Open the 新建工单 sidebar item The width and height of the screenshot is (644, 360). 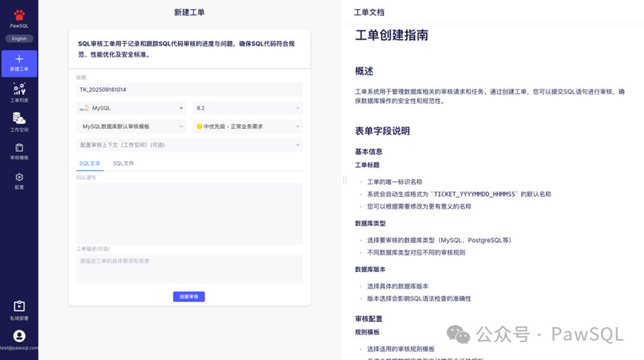(19, 63)
